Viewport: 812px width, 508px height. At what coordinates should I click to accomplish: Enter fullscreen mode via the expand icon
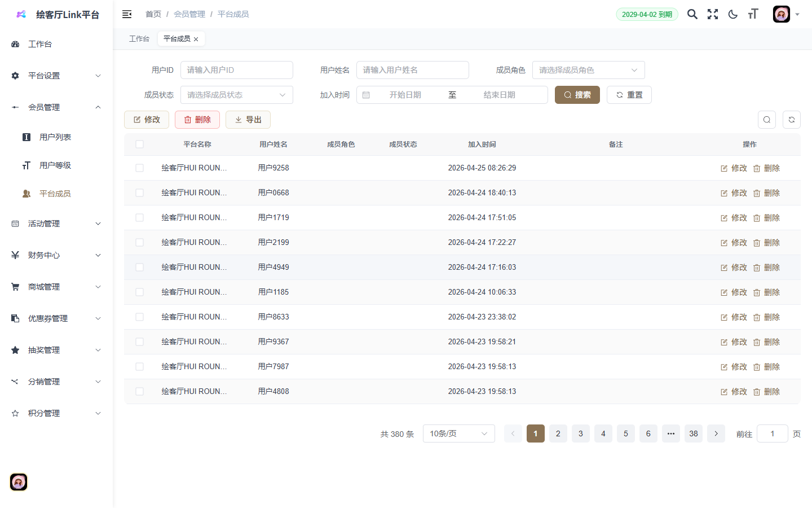click(x=713, y=14)
